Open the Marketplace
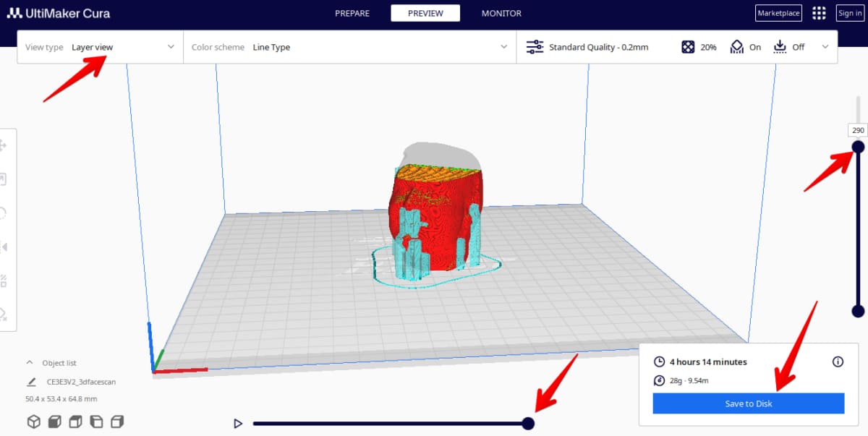This screenshot has height=436, width=868. point(778,13)
